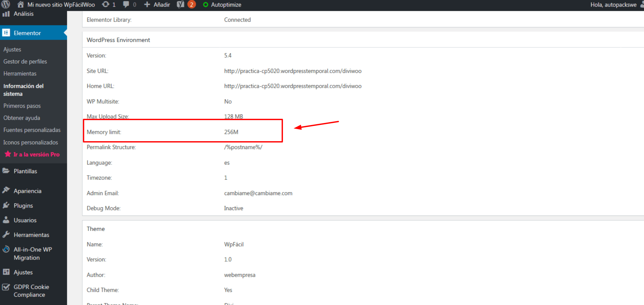This screenshot has width=644, height=305.
Task: Click the Elementor logo icon in sidebar
Action: coord(6,33)
